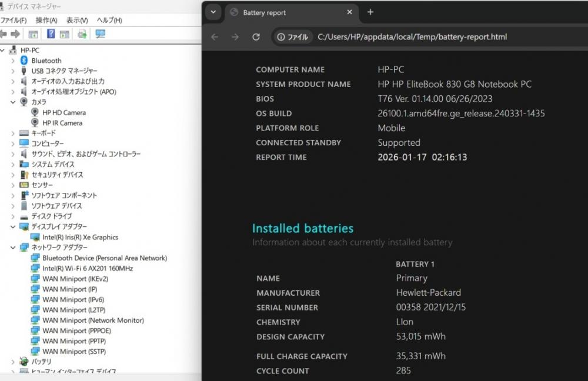Select Intel(R) Iris(R) Xe Graphics adapter
Viewport: 588px width, 381px height.
pos(80,237)
